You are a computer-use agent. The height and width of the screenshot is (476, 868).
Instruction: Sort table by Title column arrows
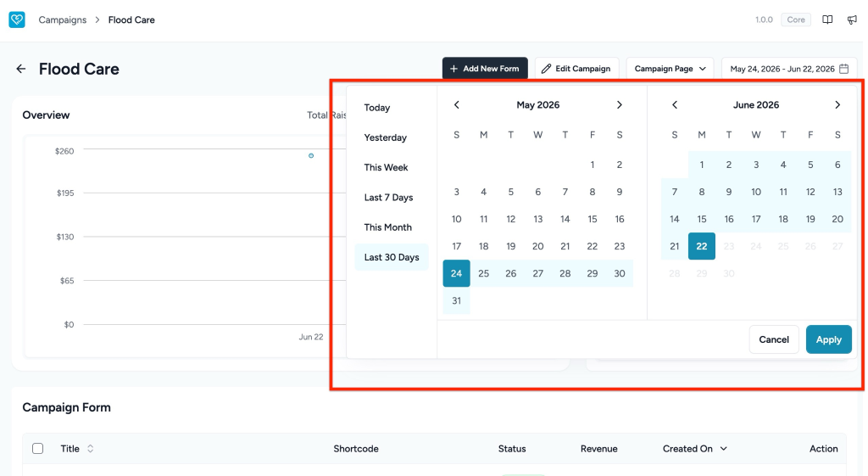(x=90, y=448)
